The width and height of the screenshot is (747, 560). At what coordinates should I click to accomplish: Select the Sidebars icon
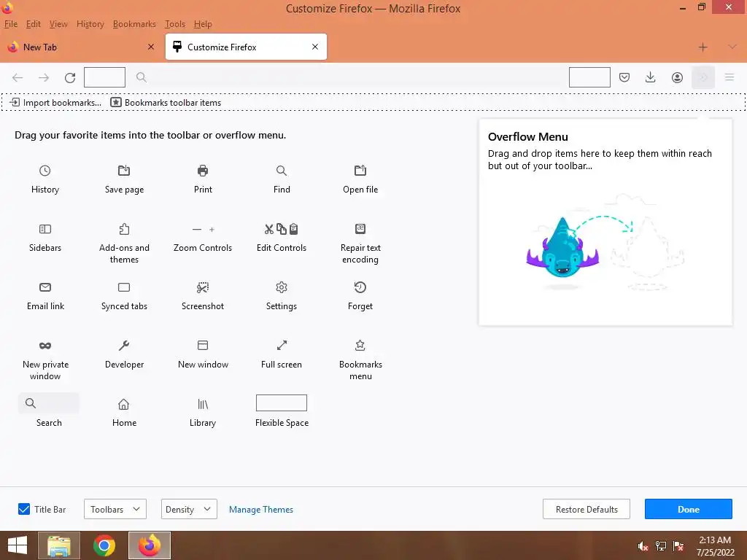point(44,229)
